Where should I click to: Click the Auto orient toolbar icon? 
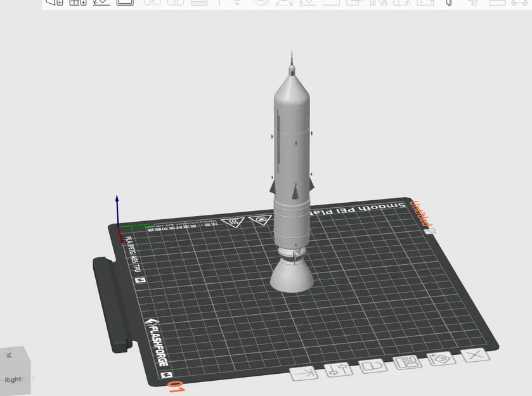(101, 2)
